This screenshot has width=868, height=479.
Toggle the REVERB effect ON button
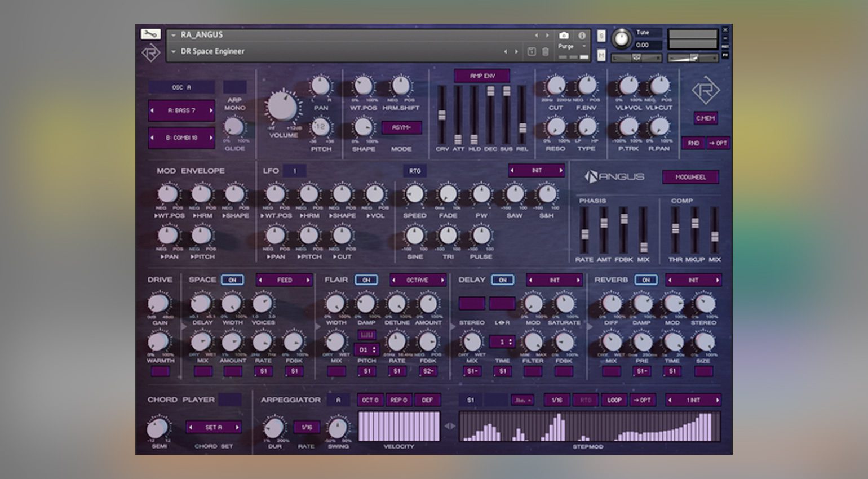pos(646,280)
